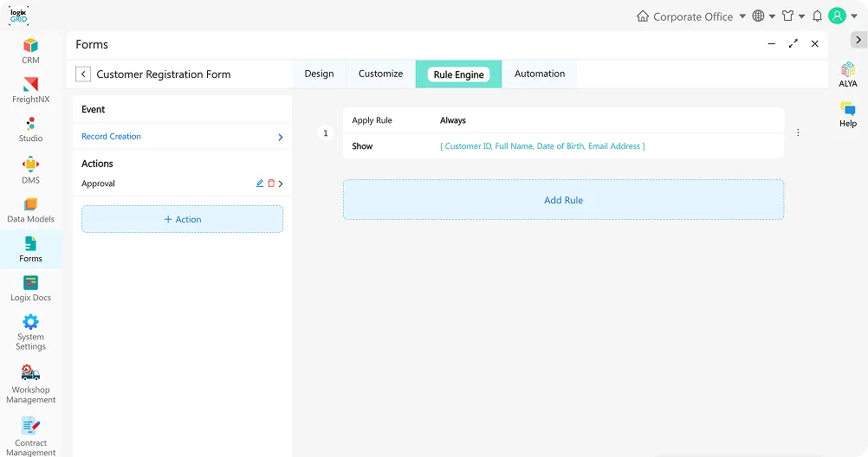
Task: Click the Show label in rule 1
Action: point(362,146)
